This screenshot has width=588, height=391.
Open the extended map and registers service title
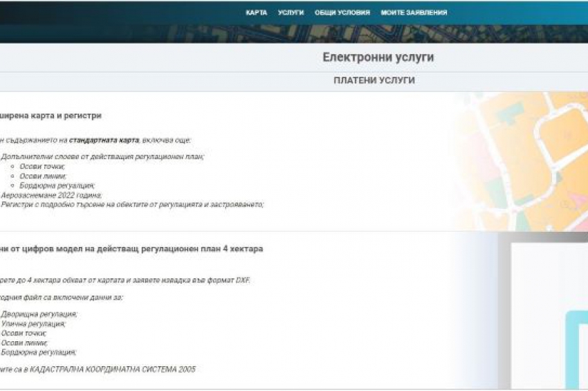coord(52,116)
